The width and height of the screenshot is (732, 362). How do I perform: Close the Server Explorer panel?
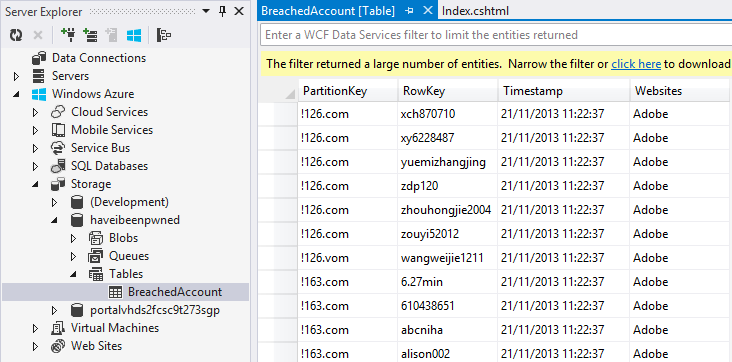[x=239, y=11]
